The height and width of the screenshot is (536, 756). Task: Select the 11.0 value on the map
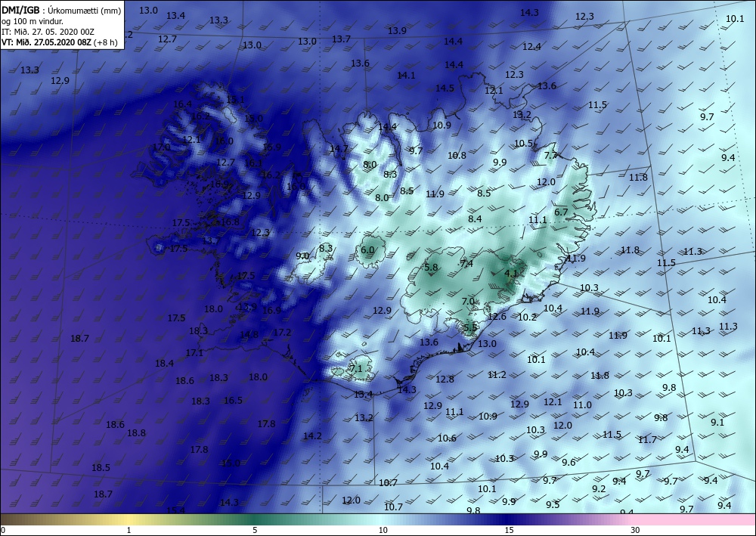pyautogui.click(x=582, y=405)
